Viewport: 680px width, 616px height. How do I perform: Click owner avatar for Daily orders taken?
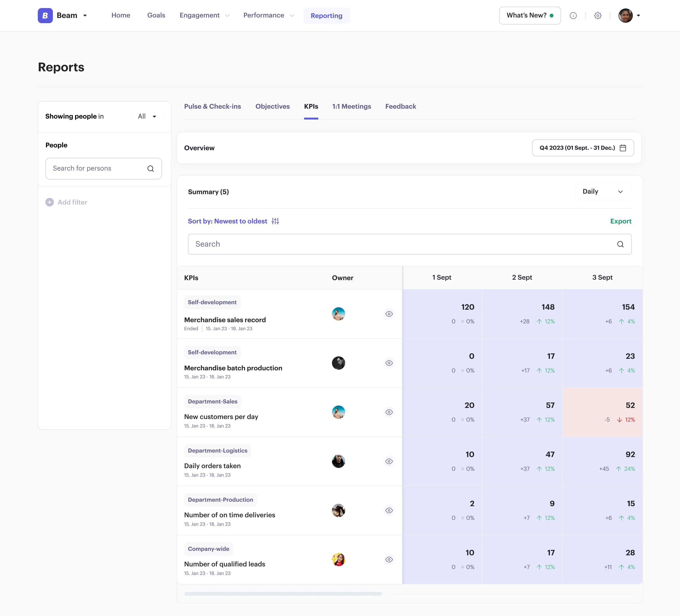(x=338, y=461)
